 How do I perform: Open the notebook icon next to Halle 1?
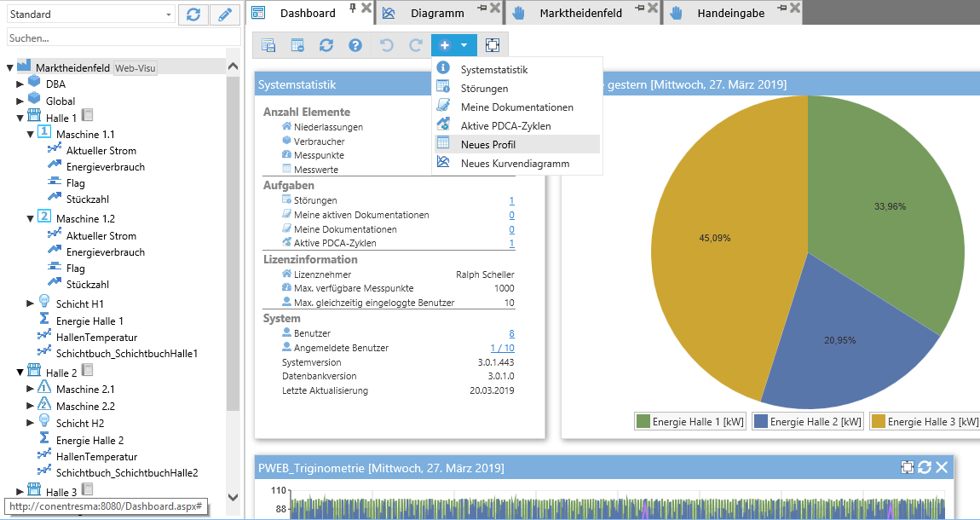click(87, 116)
